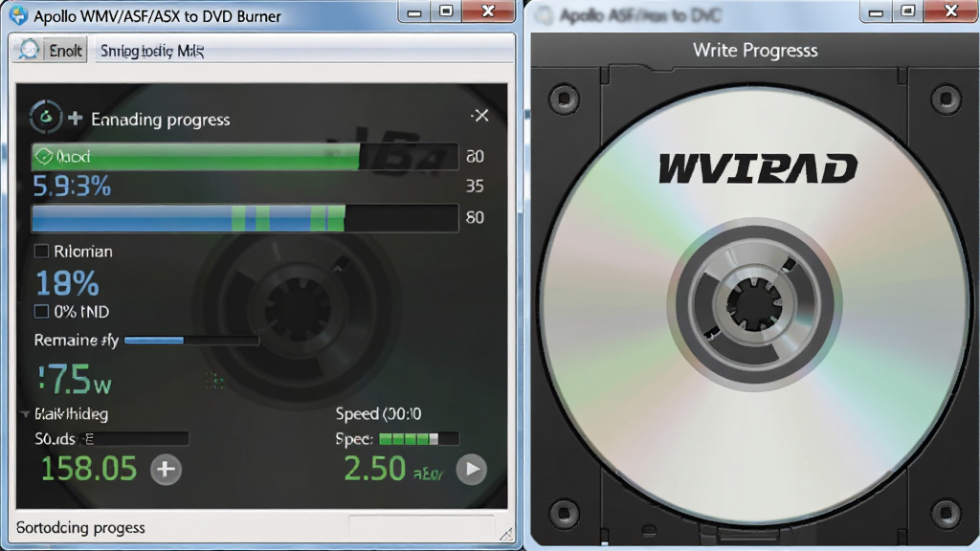This screenshot has height=551, width=980.
Task: Collapse the Blaik lhideg section arrow
Action: (24, 413)
